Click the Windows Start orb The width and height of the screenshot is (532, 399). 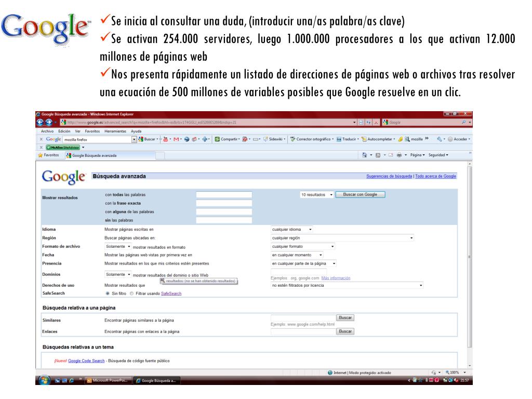tap(44, 380)
